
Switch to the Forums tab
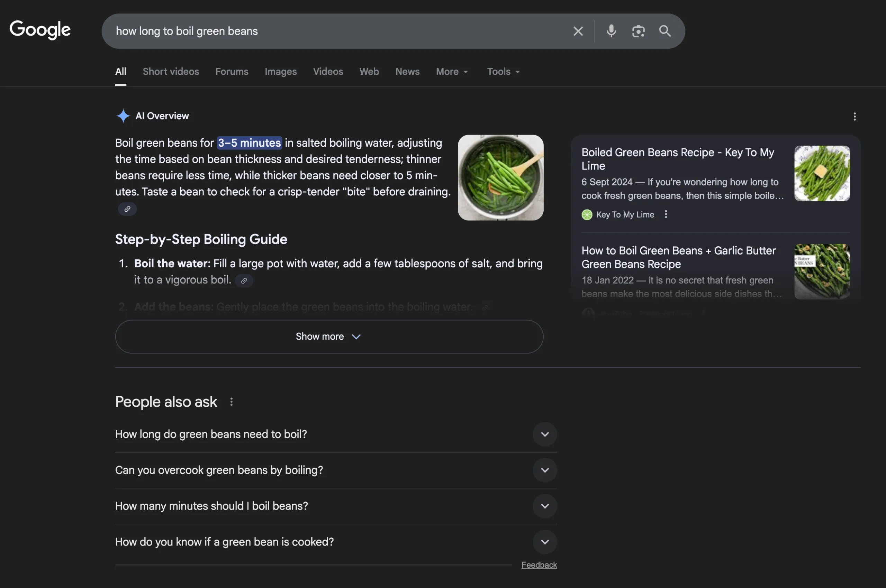pos(232,72)
